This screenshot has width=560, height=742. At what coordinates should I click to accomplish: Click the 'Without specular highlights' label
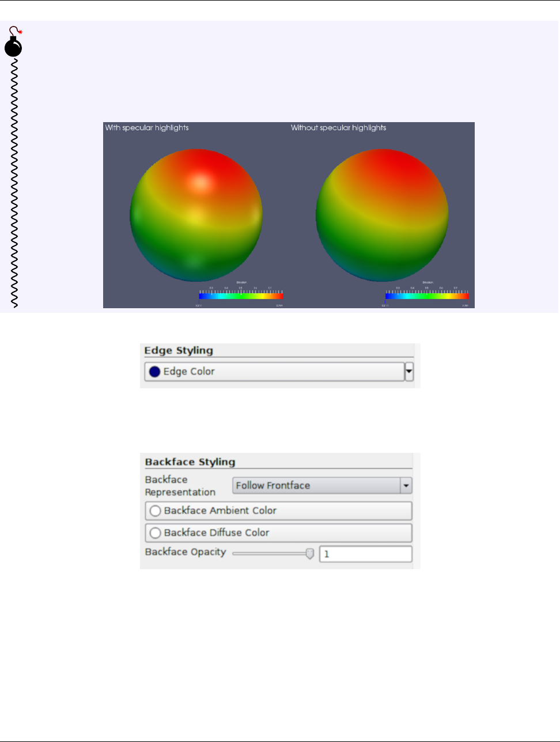pyautogui.click(x=339, y=128)
